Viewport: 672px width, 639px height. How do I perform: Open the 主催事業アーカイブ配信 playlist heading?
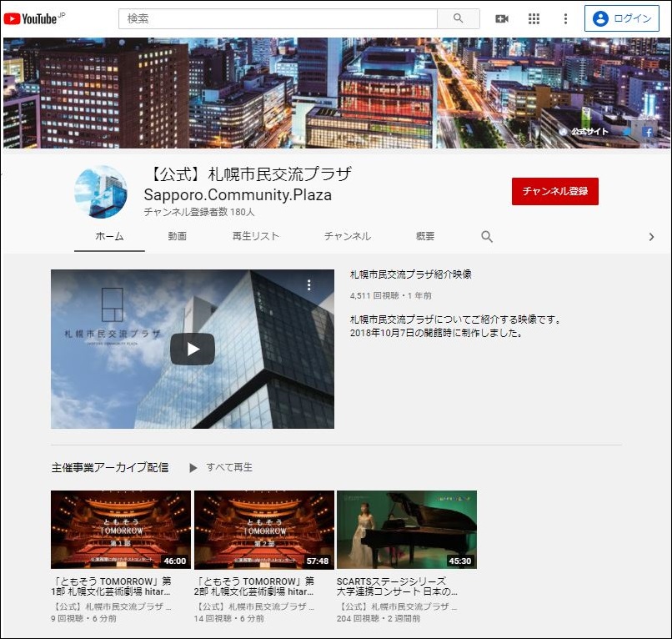click(110, 467)
